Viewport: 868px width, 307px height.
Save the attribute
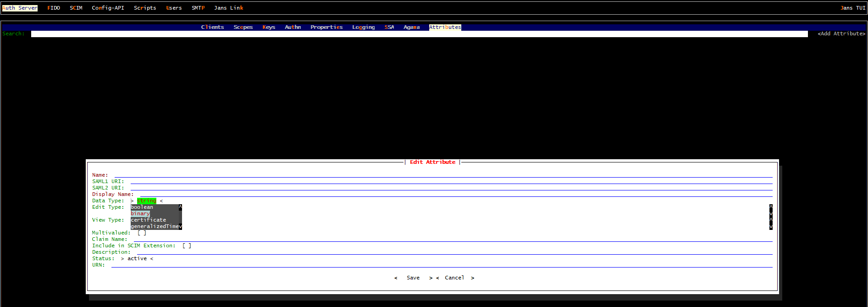pyautogui.click(x=413, y=278)
